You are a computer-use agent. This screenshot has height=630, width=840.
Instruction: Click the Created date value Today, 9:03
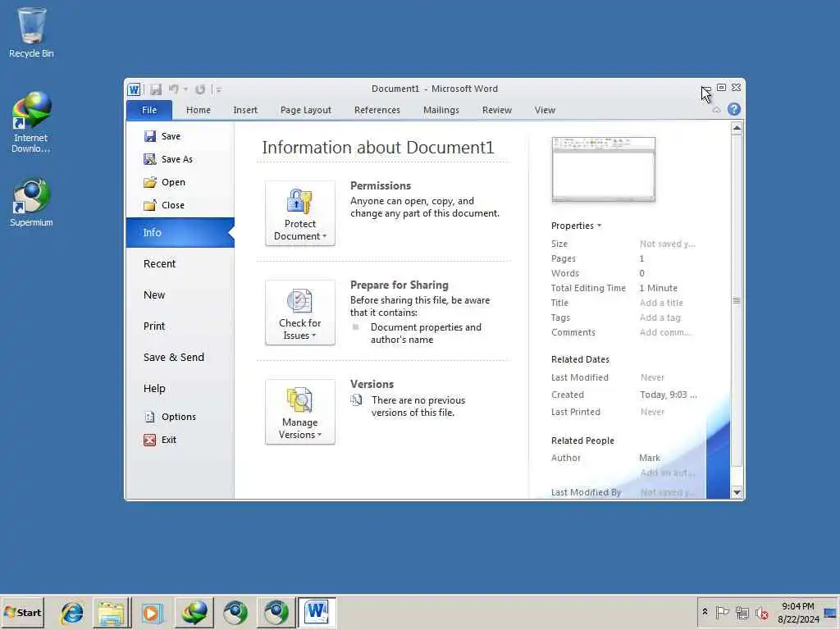[668, 395]
